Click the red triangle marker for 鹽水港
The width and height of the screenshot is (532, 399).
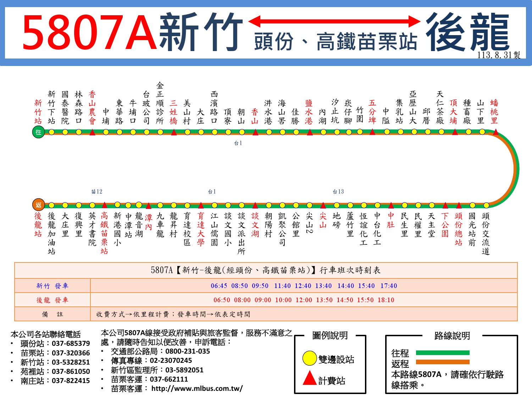click(310, 132)
